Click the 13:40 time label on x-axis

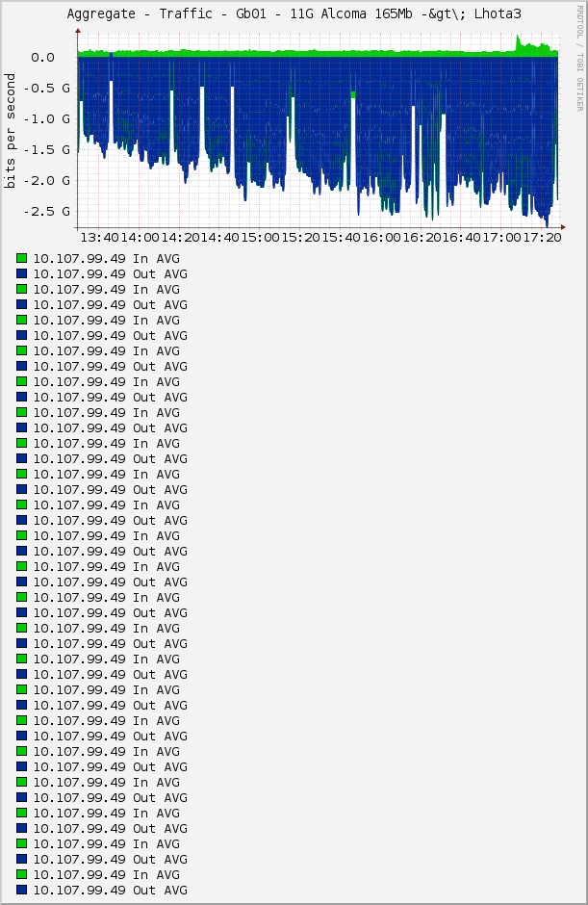click(99, 237)
